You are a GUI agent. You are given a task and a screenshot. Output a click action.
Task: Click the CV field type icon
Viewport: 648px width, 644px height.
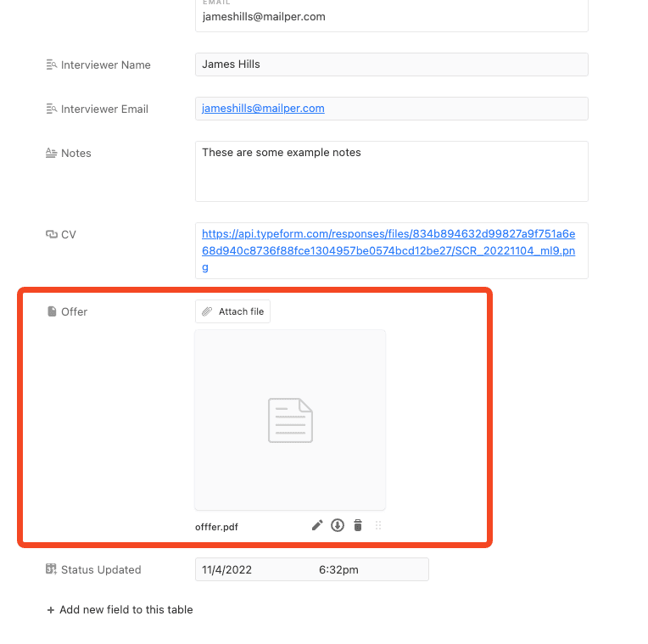pyautogui.click(x=51, y=234)
